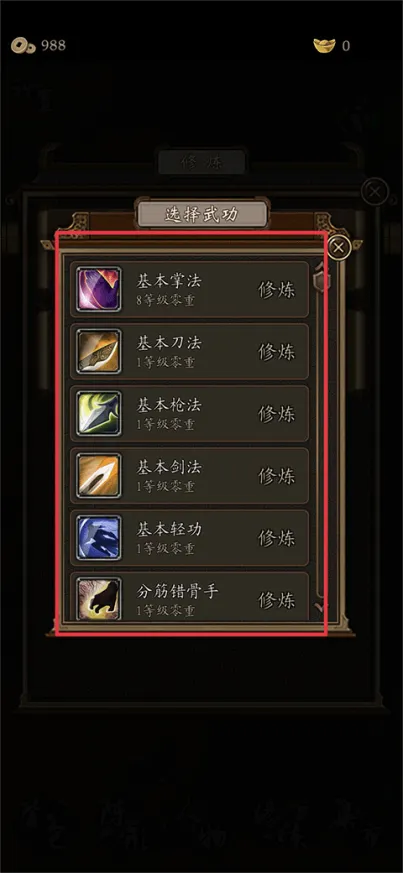
Task: Click 修炼 for 分筋错骨手
Action: [277, 600]
